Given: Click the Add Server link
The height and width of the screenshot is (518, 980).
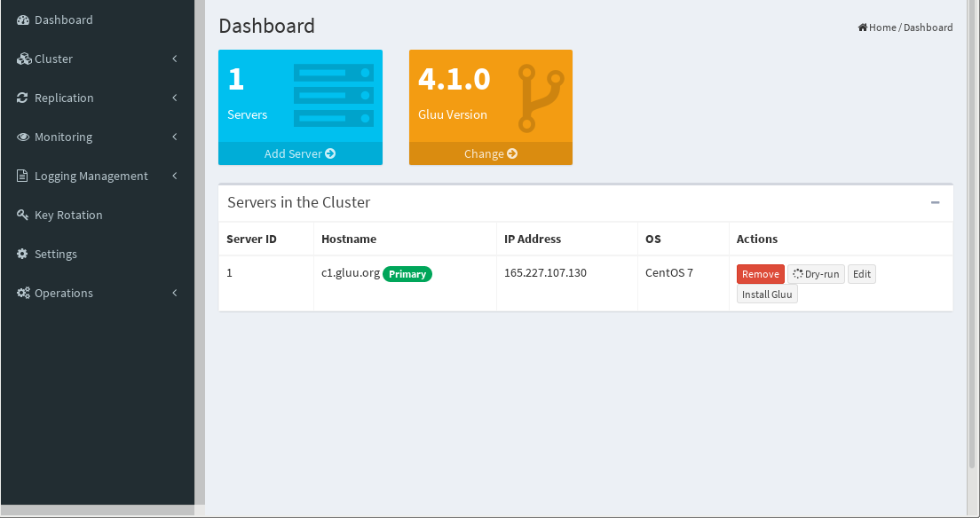Looking at the screenshot, I should point(300,153).
